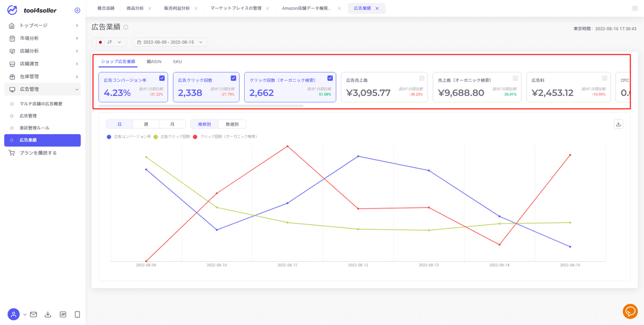Uncheck the クリック回数（オーガニック検索） checkbox
Screen dimensions: 644x325
click(330, 78)
